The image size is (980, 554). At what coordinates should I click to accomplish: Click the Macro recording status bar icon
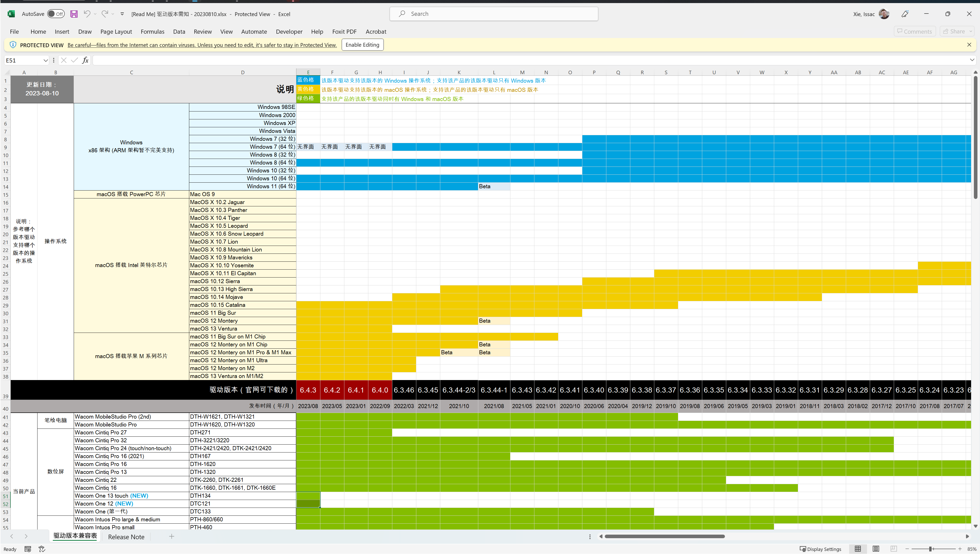[x=28, y=549]
